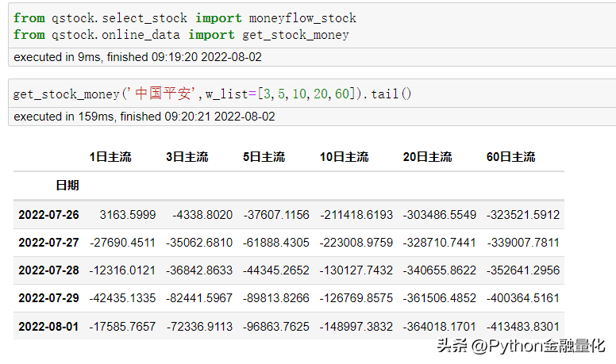Click the import code cell with moneyflow_stock
The image size is (616, 364).
pos(312,26)
